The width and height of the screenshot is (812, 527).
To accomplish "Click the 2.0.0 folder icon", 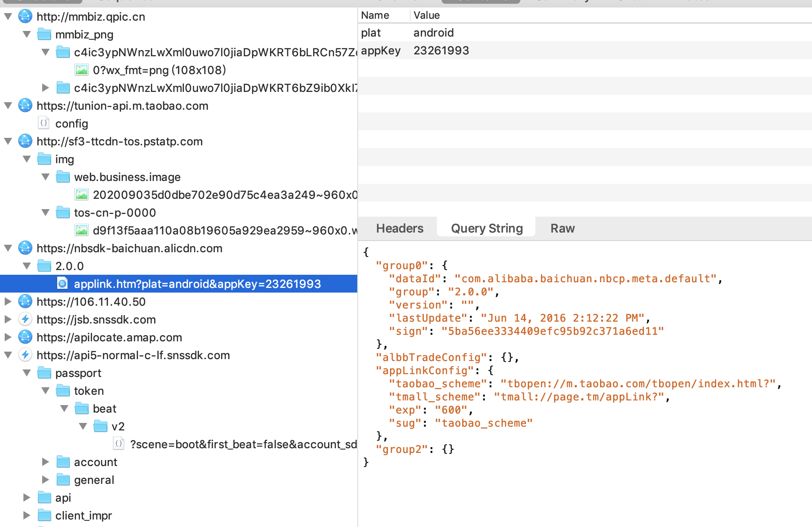I will pos(44,266).
